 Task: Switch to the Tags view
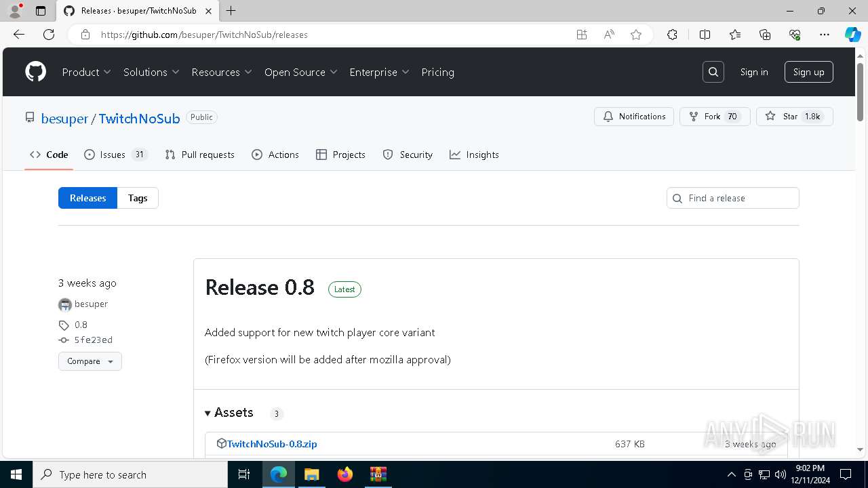click(138, 198)
